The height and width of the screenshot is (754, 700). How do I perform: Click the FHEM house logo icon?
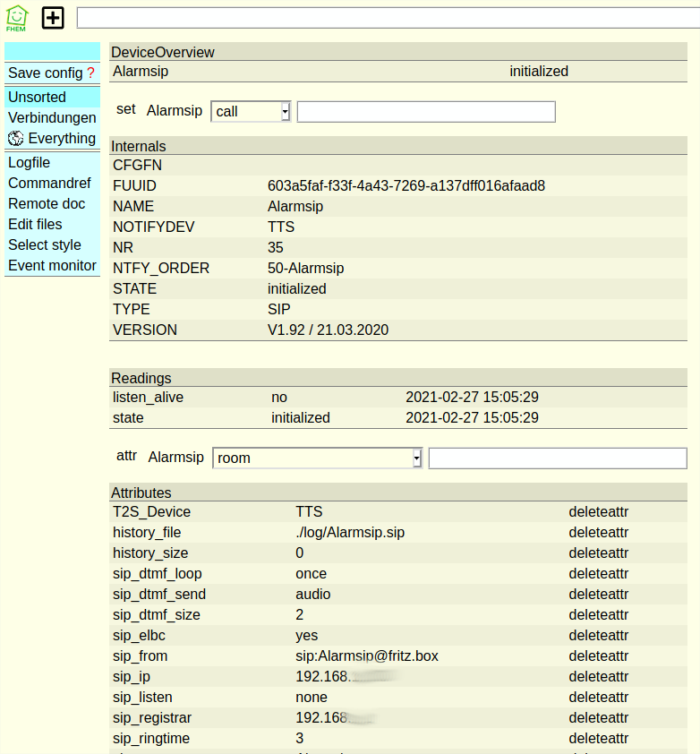click(x=17, y=18)
